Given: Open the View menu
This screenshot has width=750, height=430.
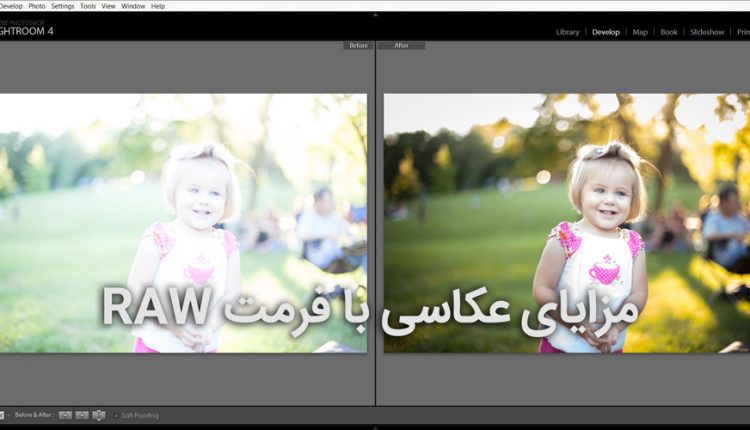Looking at the screenshot, I should [x=108, y=6].
